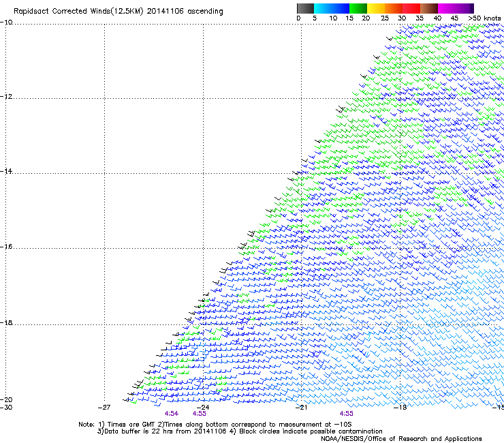Click the dark purple 45-50 knots swatch
This screenshot has width=504, height=443.
pyautogui.click(x=464, y=8)
